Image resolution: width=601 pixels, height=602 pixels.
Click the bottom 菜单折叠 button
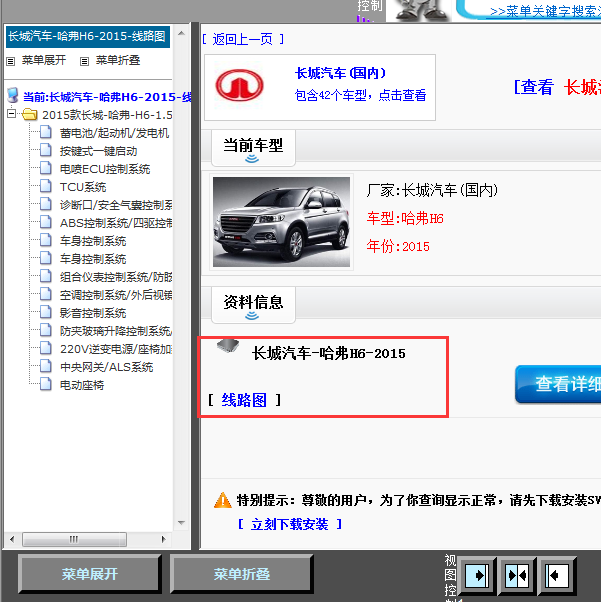point(242,574)
